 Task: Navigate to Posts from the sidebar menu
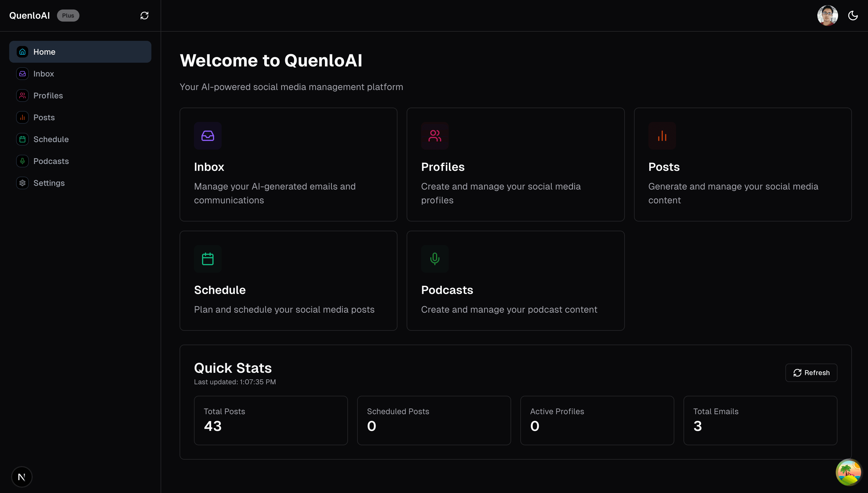[44, 117]
